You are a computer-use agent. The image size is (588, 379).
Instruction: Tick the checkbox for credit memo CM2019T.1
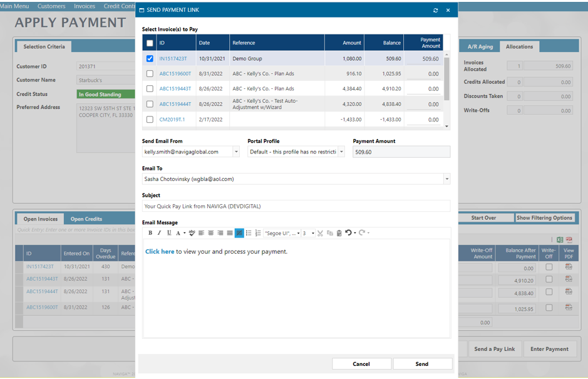[x=150, y=120]
